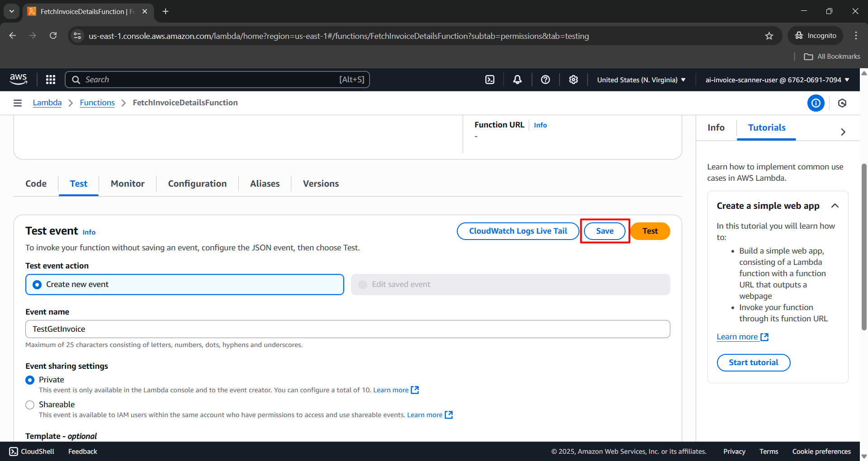The image size is (868, 461).
Task: Open CloudWatch Logs Live Tail
Action: (518, 231)
